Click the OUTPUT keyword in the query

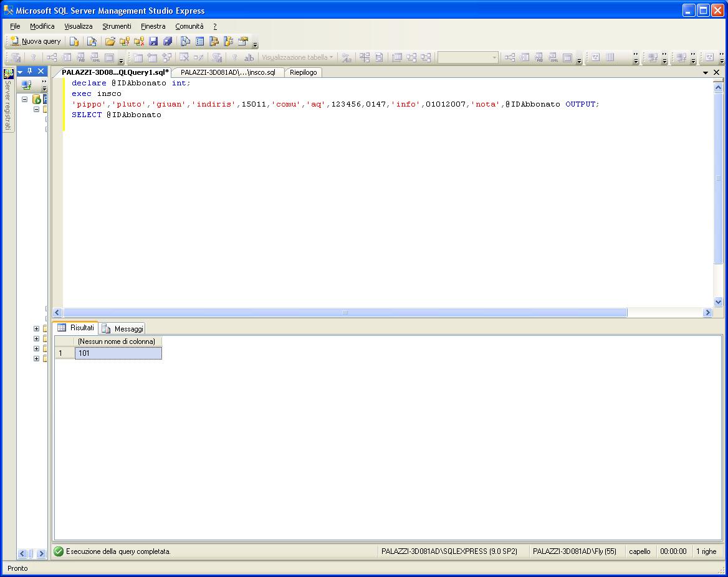(x=580, y=105)
